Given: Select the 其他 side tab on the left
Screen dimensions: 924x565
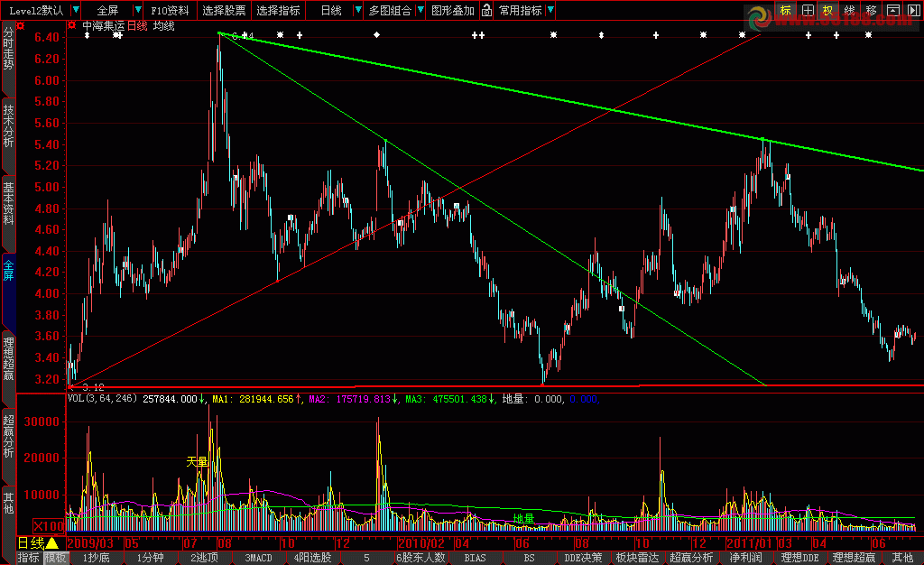Looking at the screenshot, I should pos(8,503).
